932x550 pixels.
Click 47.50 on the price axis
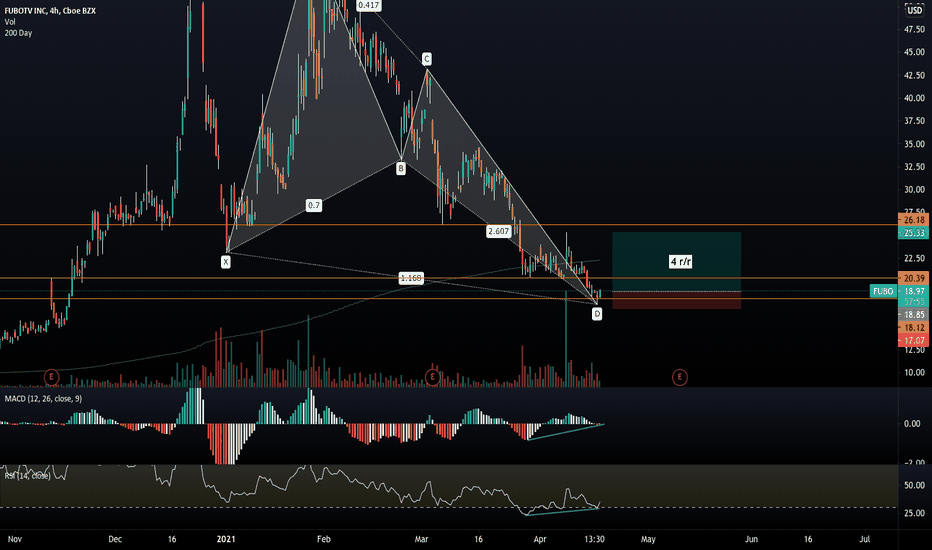[914, 29]
